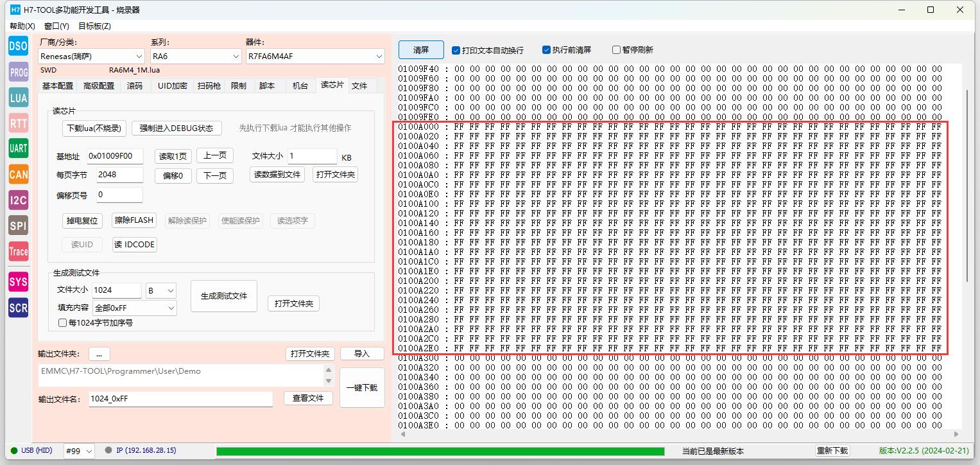This screenshot has width=980, height=465.
Task: Open the 目标板(Z) menu
Action: coord(94,26)
